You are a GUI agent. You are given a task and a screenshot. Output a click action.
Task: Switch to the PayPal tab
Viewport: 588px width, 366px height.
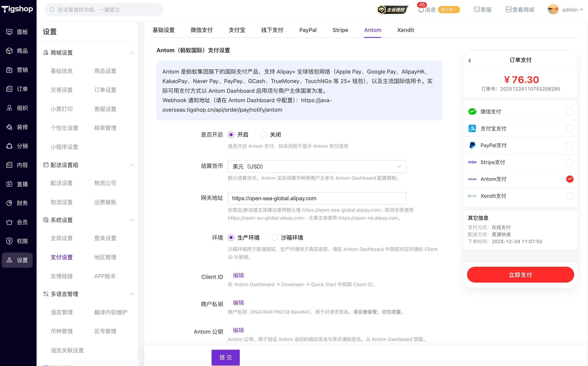click(x=308, y=30)
